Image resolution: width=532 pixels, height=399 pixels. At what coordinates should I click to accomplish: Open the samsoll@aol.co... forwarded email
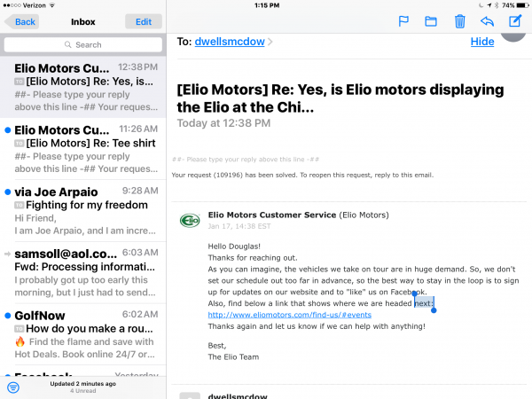click(83, 272)
